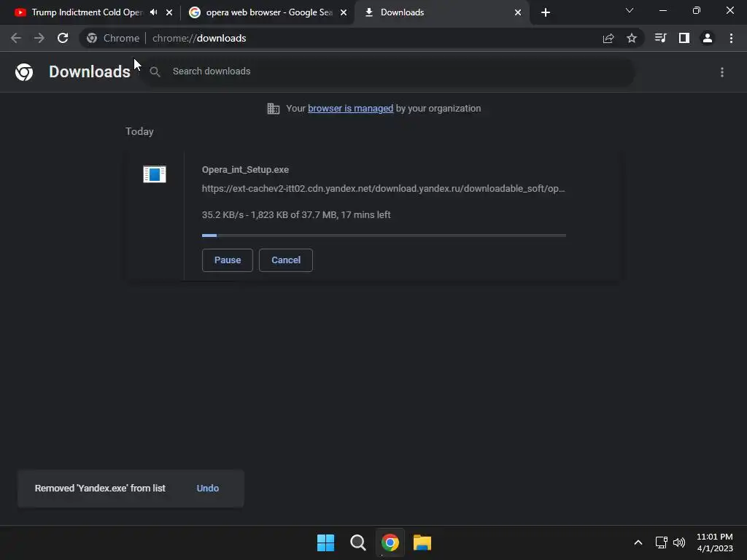
Task: Click the 'Today' date heading
Action: [x=139, y=131]
